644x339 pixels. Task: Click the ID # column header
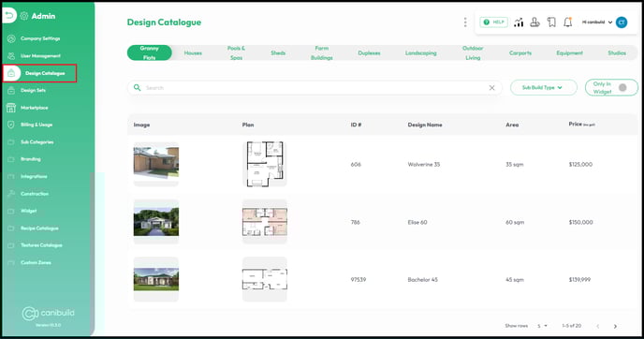[356, 125]
